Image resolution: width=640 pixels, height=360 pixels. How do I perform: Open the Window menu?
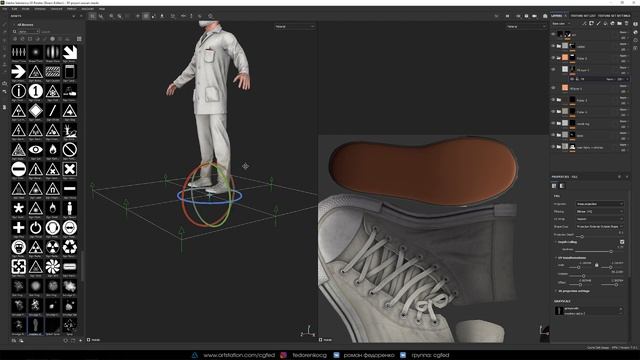tap(40, 9)
